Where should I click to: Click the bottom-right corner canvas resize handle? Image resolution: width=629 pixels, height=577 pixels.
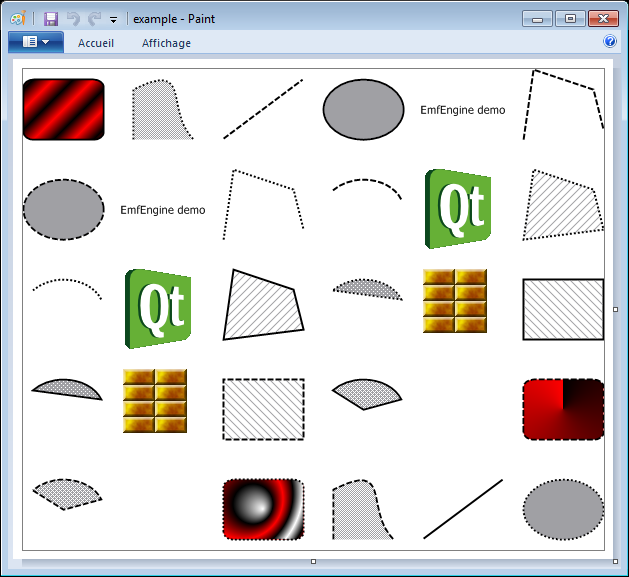coord(616,561)
